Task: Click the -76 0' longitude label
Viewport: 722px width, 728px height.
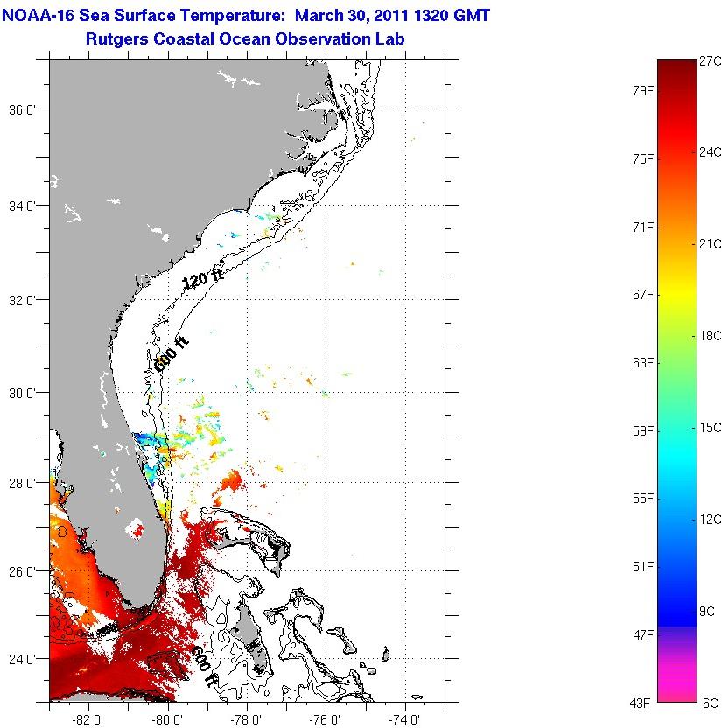Action: (x=326, y=719)
